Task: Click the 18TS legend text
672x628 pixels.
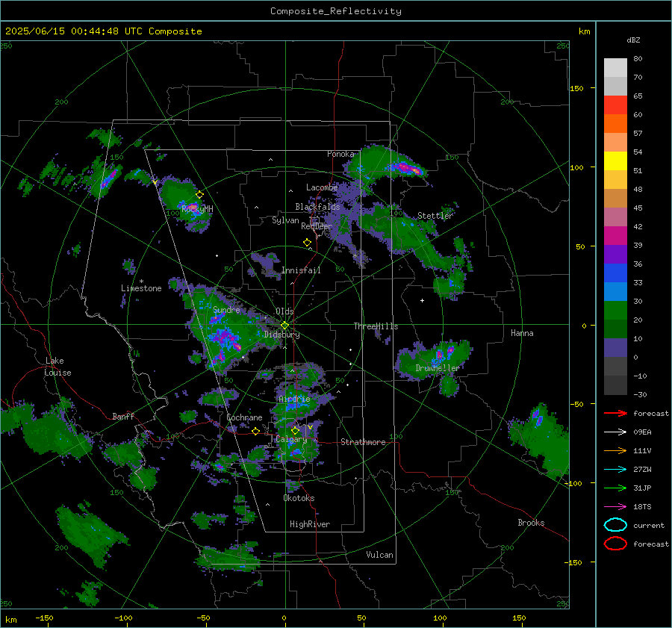Action: point(642,507)
